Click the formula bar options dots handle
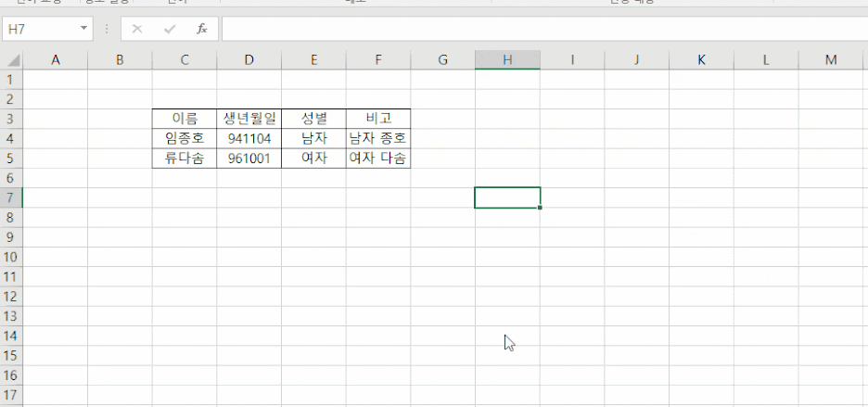 107,29
